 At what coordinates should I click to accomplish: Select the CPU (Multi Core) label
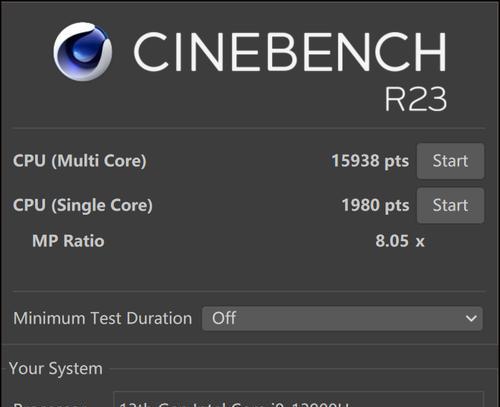click(80, 161)
